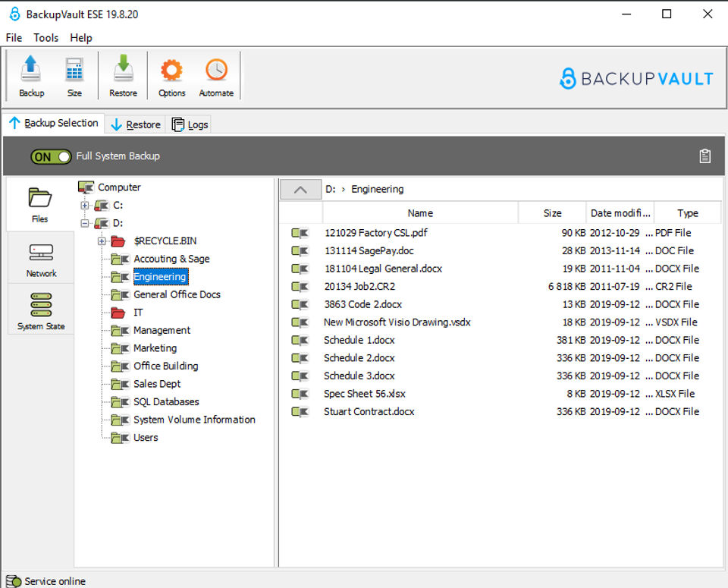
Task: Open the Help menu
Action: 81,38
